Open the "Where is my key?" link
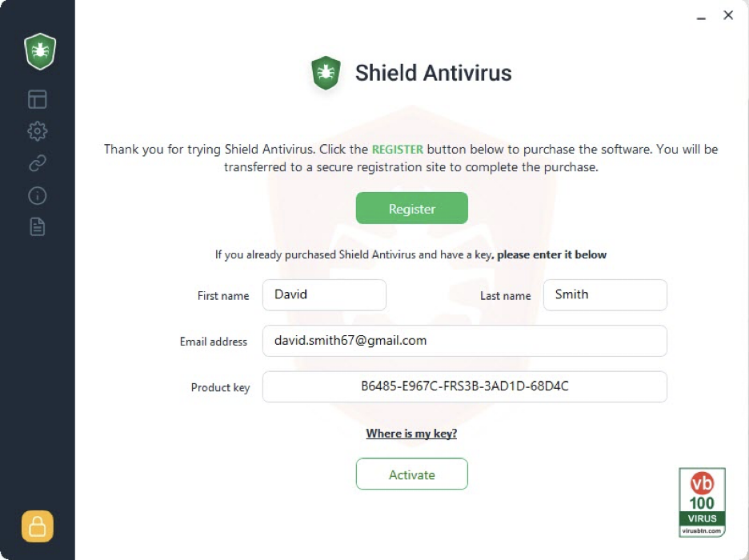The width and height of the screenshot is (749, 560). point(411,434)
